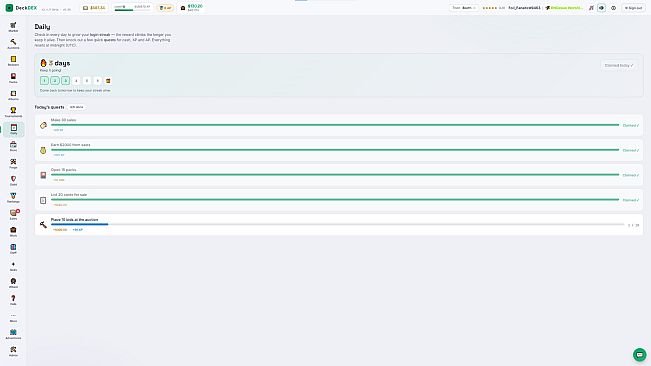Image resolution: width=651 pixels, height=366 pixels.
Task: Click the green status label in header
Action: click(x=564, y=8)
